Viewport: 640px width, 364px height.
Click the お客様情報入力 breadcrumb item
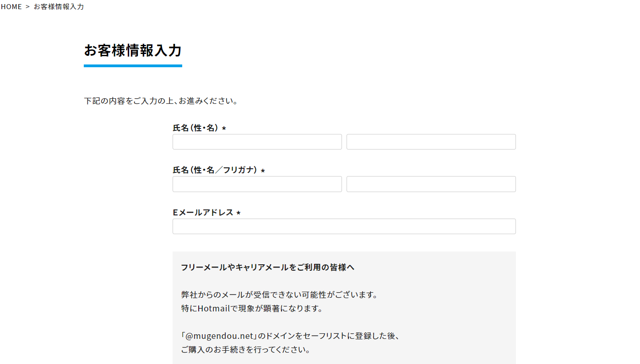click(x=59, y=7)
